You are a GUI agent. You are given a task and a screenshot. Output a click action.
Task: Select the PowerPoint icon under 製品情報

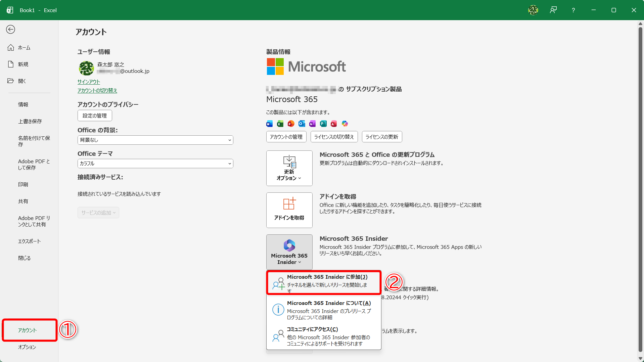point(291,124)
